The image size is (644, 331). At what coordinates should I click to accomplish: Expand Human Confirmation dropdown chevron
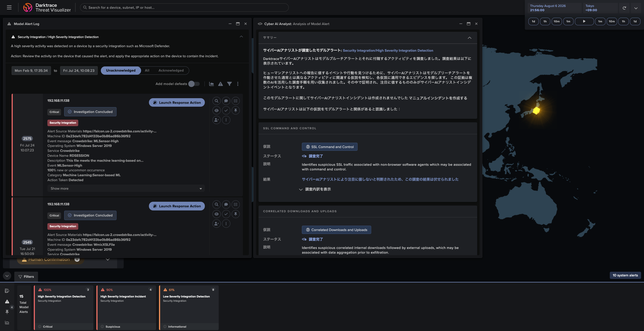point(108,259)
